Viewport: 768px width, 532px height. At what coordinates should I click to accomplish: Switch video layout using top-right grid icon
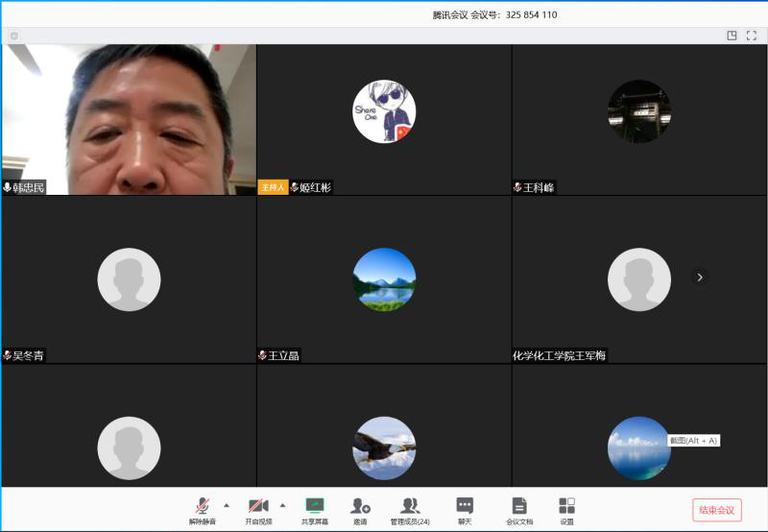(732, 36)
